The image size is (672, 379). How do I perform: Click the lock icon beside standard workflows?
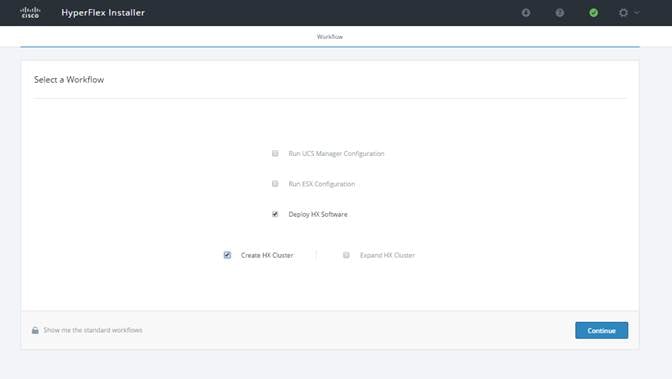pos(35,330)
